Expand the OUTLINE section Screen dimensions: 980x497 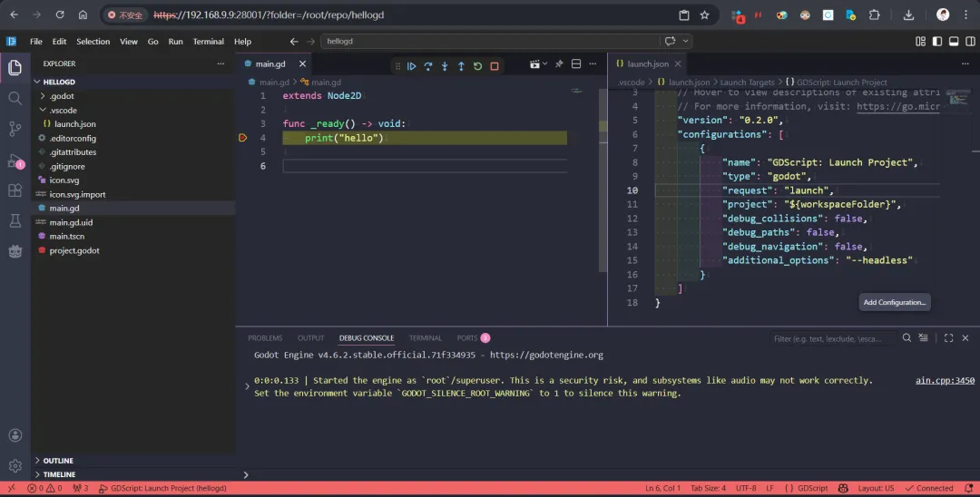(x=58, y=461)
